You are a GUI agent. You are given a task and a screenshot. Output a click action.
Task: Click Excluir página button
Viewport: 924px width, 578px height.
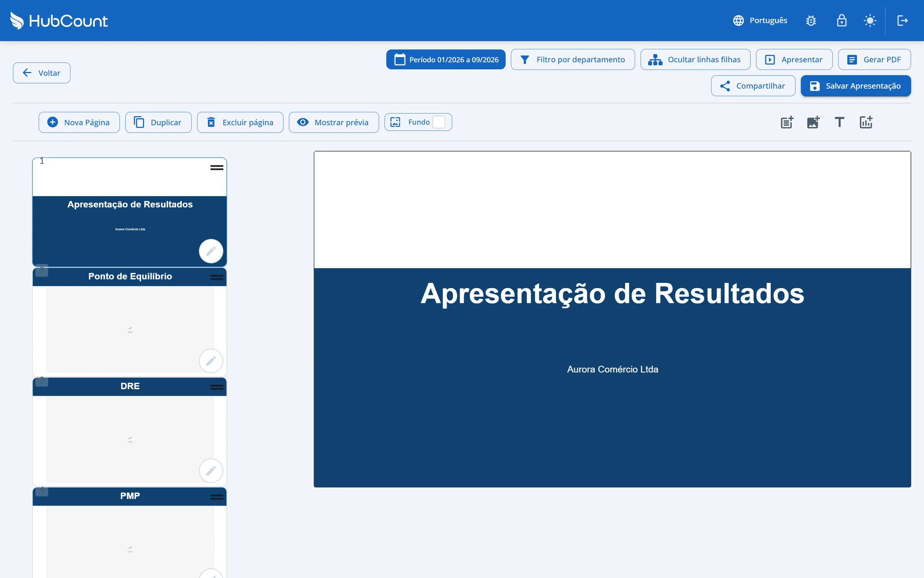point(240,122)
